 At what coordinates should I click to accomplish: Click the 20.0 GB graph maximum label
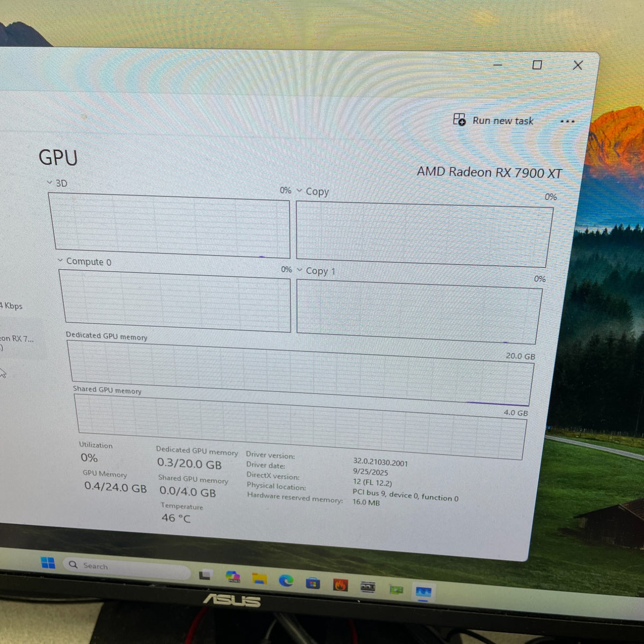pyautogui.click(x=520, y=356)
